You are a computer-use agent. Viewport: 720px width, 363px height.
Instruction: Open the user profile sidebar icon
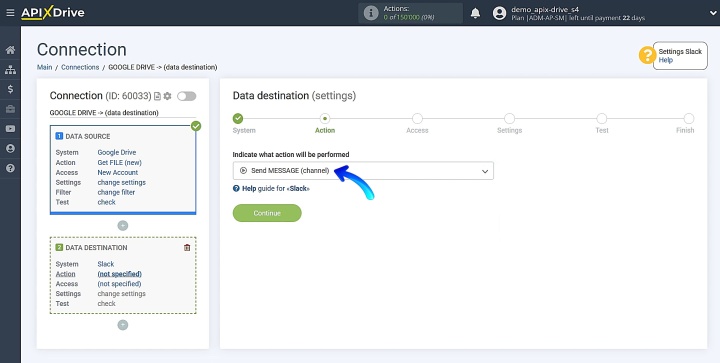[10, 149]
